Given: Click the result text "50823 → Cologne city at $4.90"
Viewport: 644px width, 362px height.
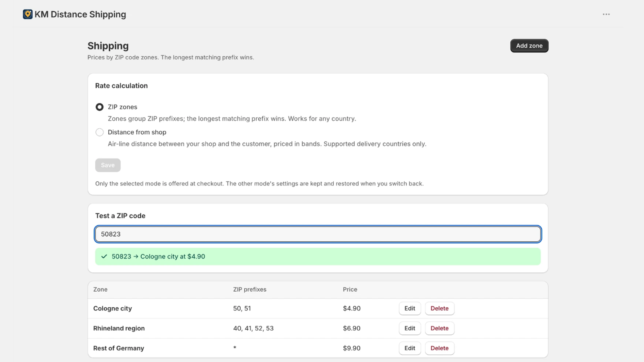Looking at the screenshot, I should (x=158, y=257).
